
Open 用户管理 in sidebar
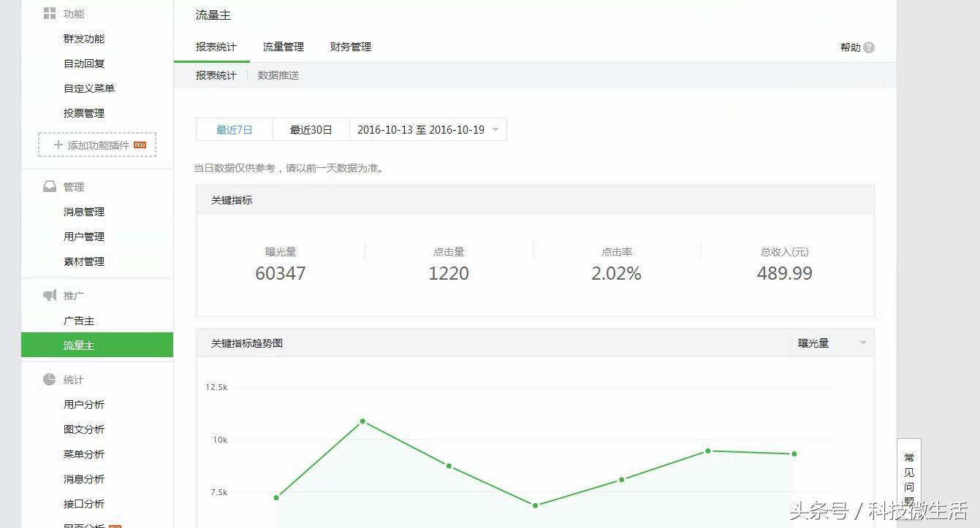pos(84,237)
